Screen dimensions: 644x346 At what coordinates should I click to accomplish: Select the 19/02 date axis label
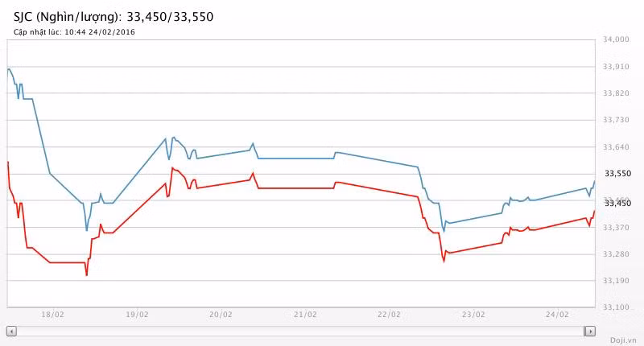pos(137,315)
